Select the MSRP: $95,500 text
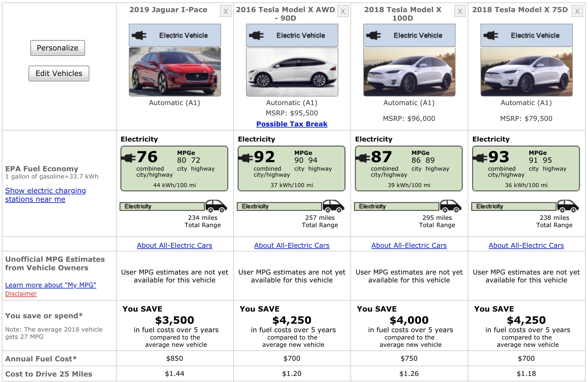Viewport: 588px width, 382px height. click(292, 113)
